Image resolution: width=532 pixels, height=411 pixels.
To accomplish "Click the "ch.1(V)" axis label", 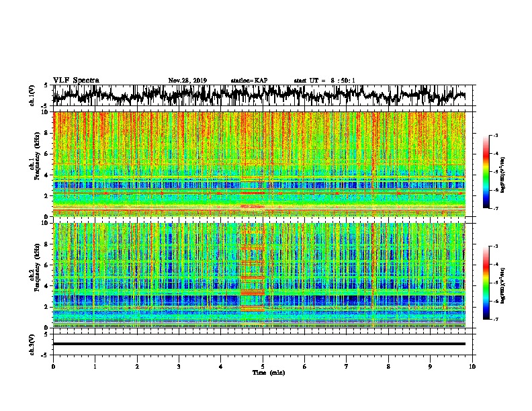I will 32,95.
